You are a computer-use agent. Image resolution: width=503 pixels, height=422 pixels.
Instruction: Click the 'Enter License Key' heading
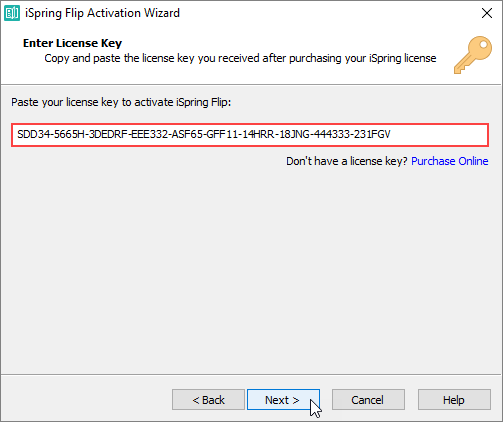pos(72,43)
